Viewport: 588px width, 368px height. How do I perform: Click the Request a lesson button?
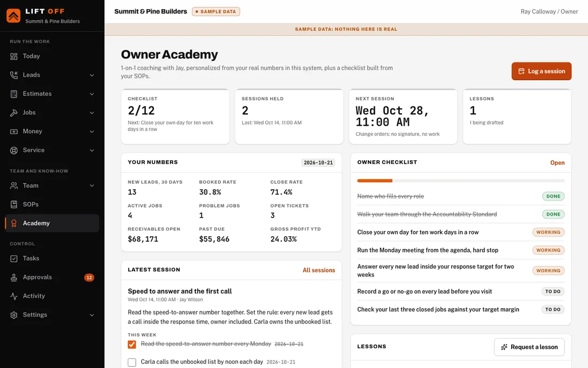[x=529, y=347]
